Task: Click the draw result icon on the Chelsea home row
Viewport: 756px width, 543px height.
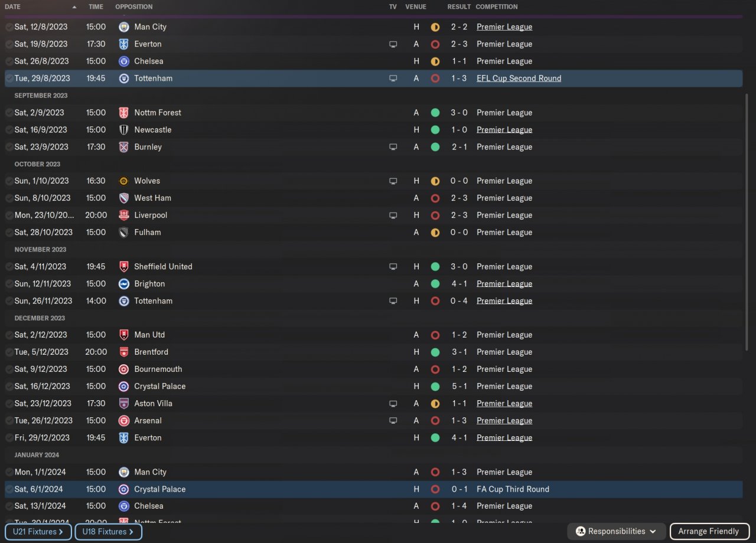Action: [x=435, y=61]
